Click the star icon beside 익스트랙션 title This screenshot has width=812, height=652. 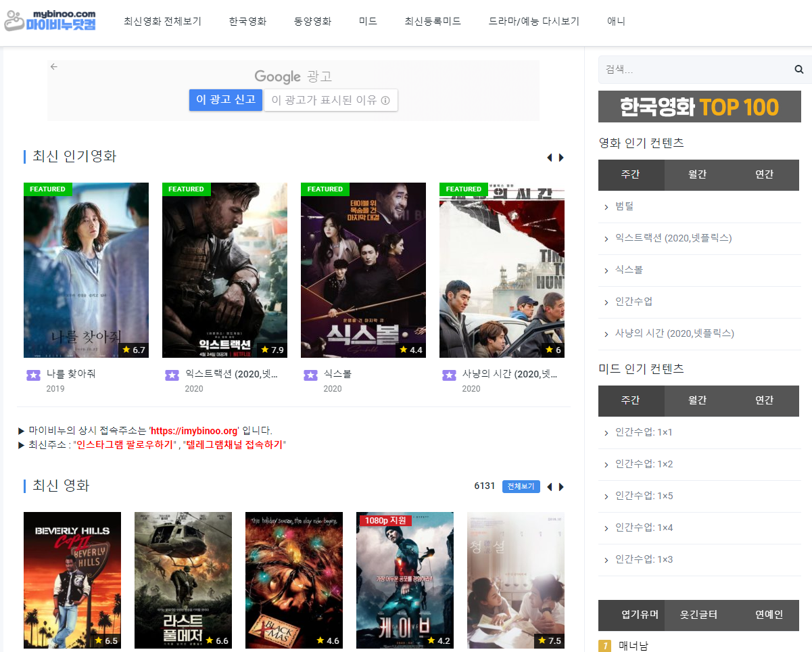172,375
